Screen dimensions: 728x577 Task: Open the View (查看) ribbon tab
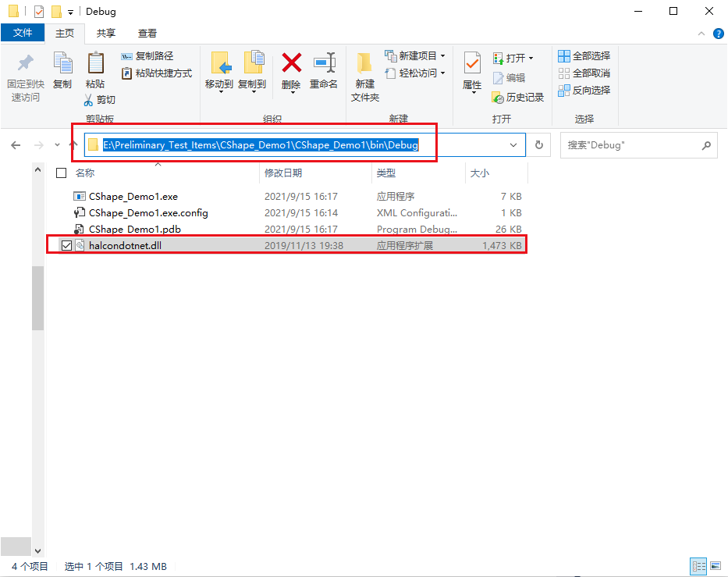(x=147, y=34)
